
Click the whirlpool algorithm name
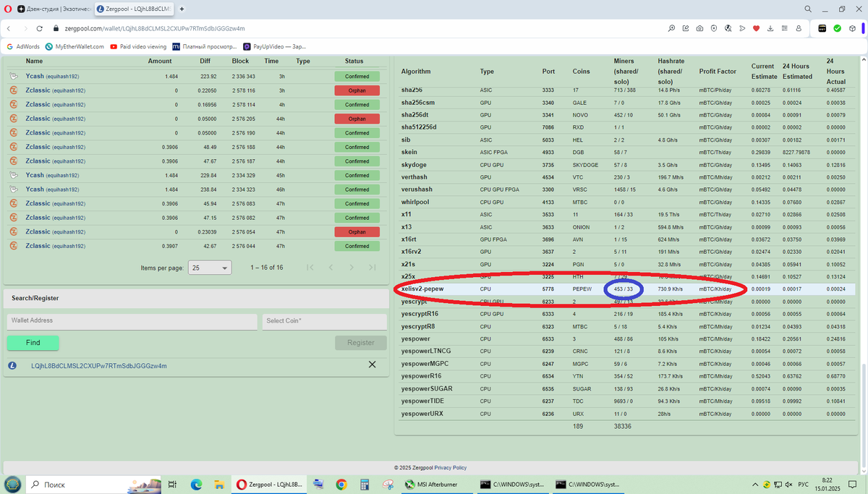(x=415, y=202)
